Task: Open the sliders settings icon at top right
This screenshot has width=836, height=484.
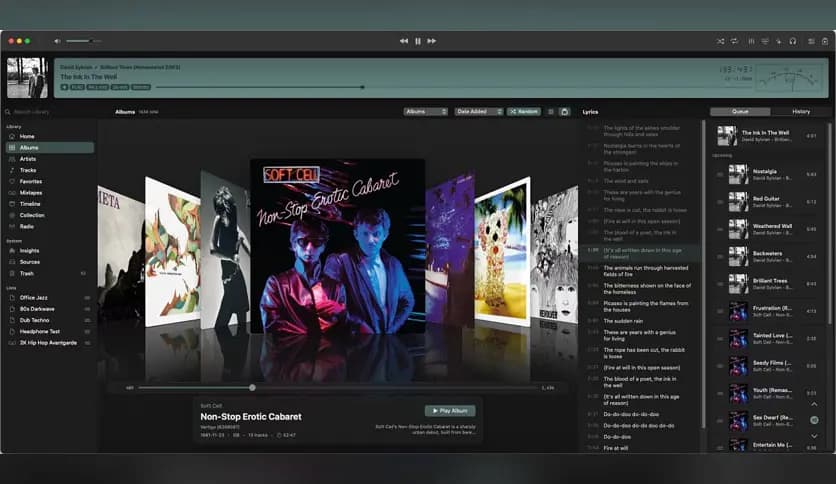Action: pyautogui.click(x=811, y=41)
